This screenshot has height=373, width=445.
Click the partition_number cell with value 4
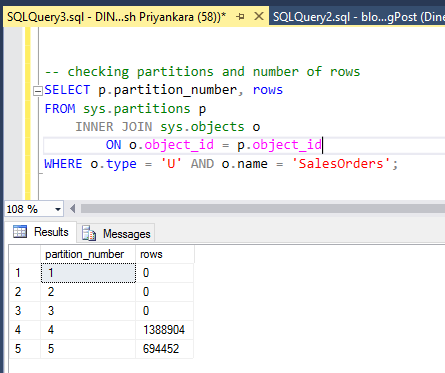tap(88, 330)
